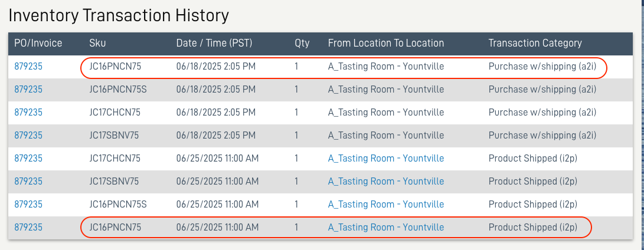
Task: Open PO 879235 link for JC17SBNV75 shipped row
Action: [28, 182]
